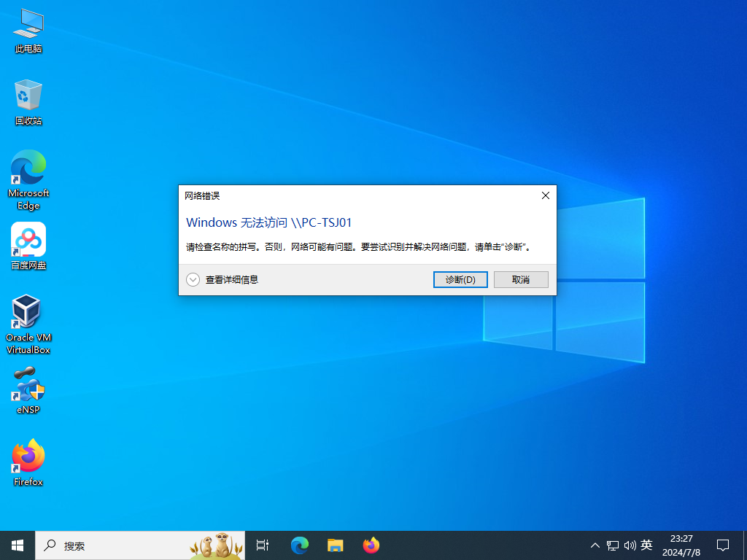Image resolution: width=747 pixels, height=560 pixels.
Task: Click the Show desktop strip at taskbar end
Action: tap(745, 545)
